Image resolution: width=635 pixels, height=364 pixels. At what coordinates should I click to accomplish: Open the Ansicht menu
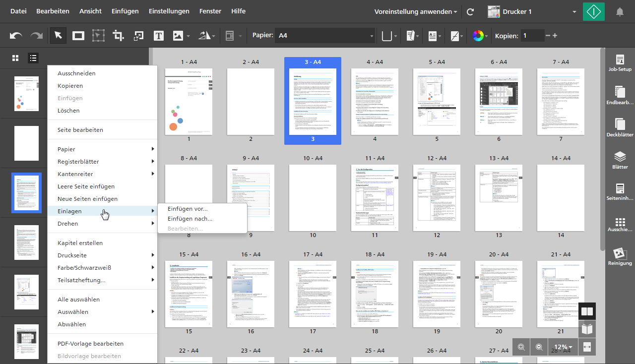click(x=90, y=11)
